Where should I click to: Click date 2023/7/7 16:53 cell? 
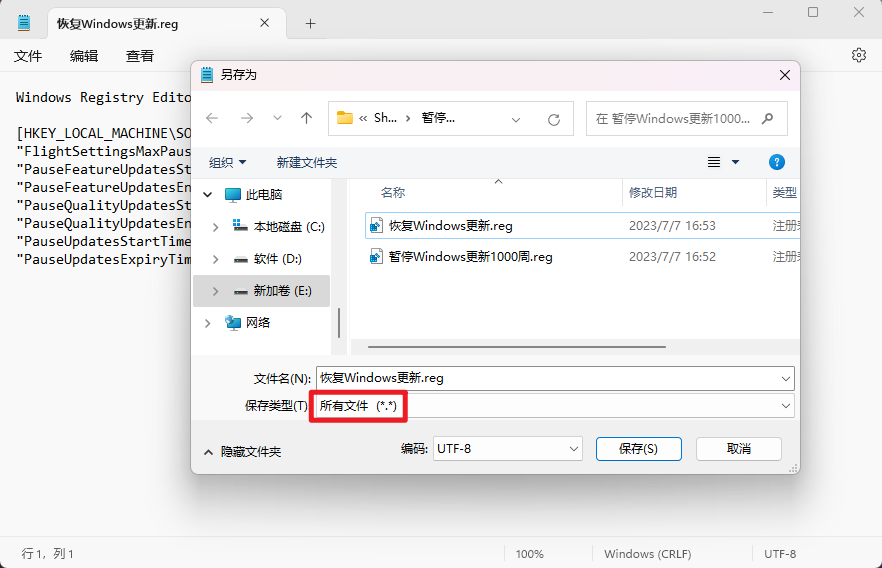pos(672,226)
